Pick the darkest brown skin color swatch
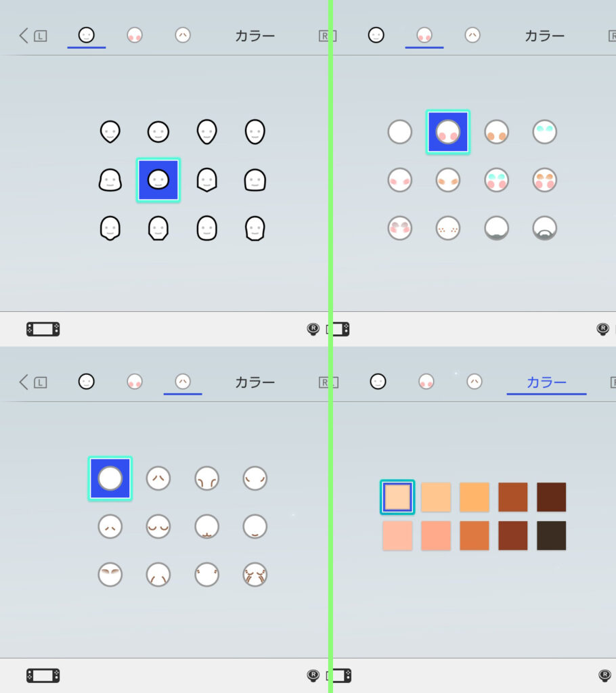This screenshot has height=693, width=616. pos(552,536)
